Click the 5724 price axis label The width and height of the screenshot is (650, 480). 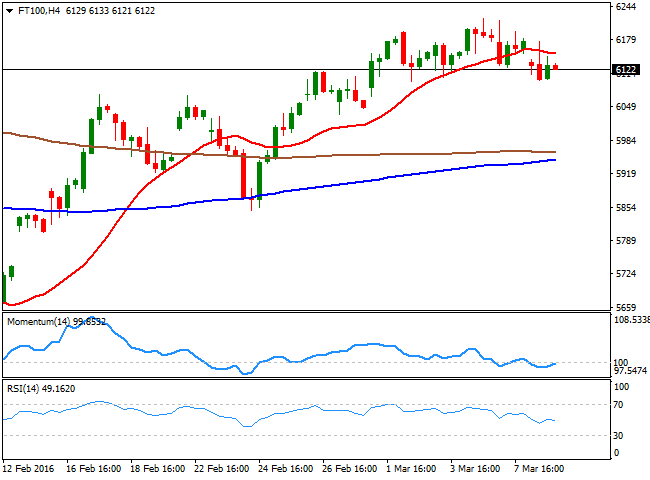(x=626, y=274)
